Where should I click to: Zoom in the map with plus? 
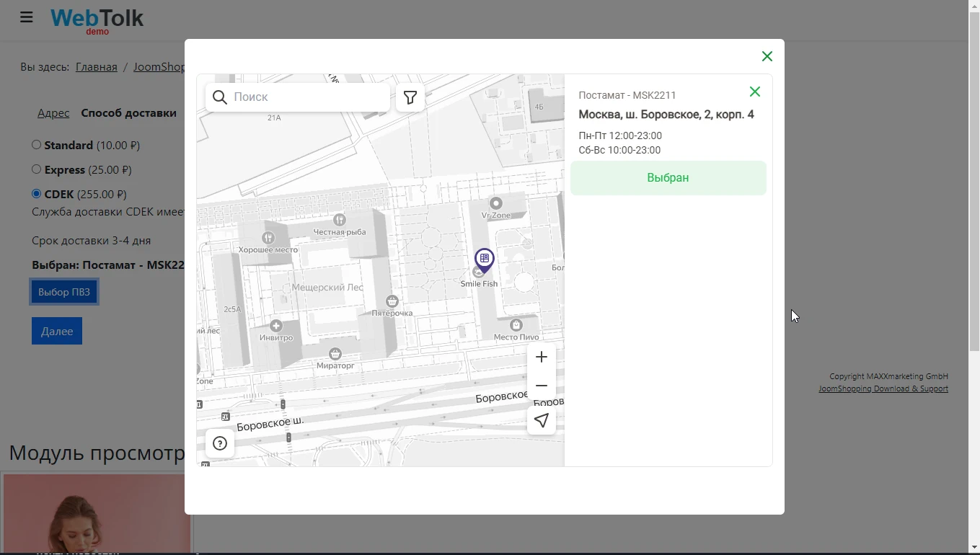point(542,357)
